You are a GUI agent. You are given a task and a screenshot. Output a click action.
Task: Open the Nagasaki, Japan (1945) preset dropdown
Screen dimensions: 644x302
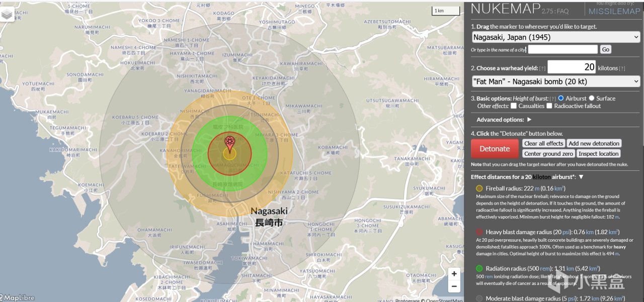pyautogui.click(x=555, y=37)
